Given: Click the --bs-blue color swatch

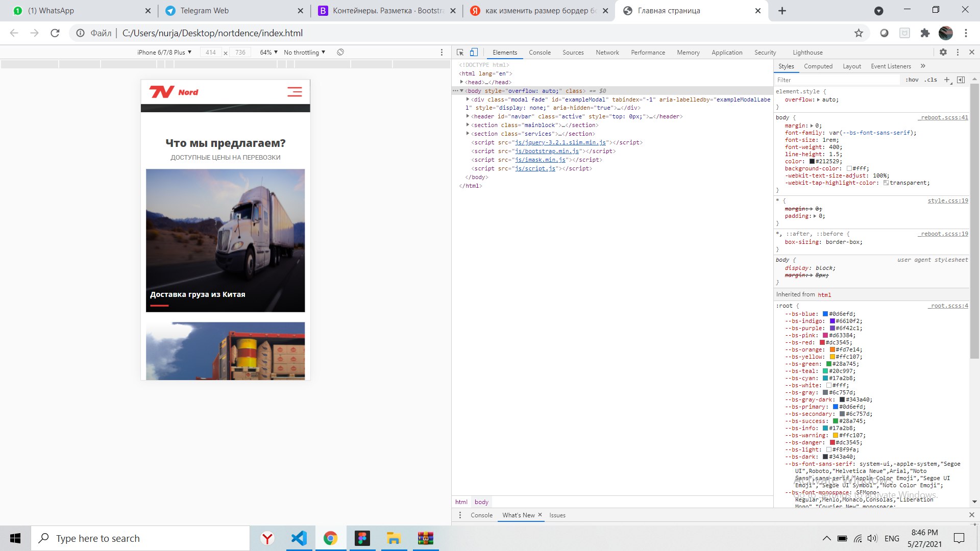Looking at the screenshot, I should [x=825, y=314].
